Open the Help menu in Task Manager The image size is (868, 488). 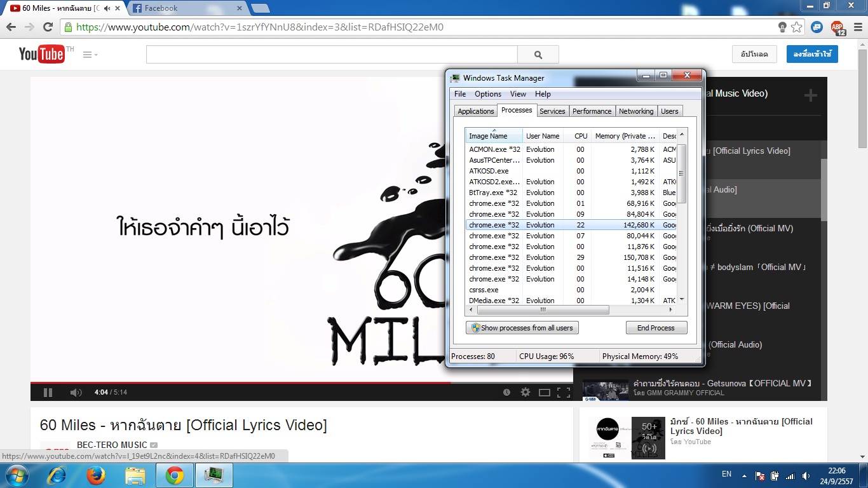click(x=543, y=94)
